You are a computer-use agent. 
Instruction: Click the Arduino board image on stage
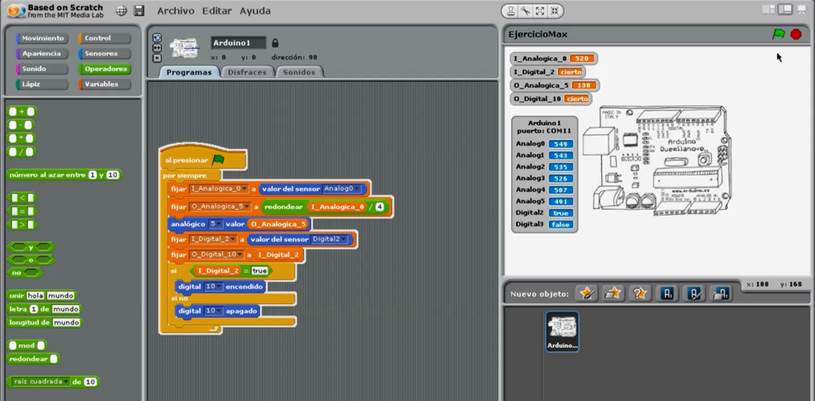tap(657, 161)
